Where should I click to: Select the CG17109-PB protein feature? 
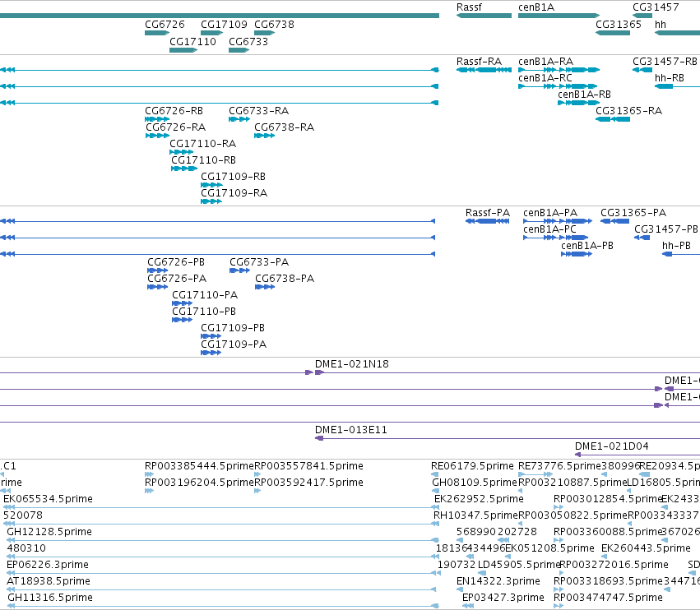pyautogui.click(x=211, y=336)
